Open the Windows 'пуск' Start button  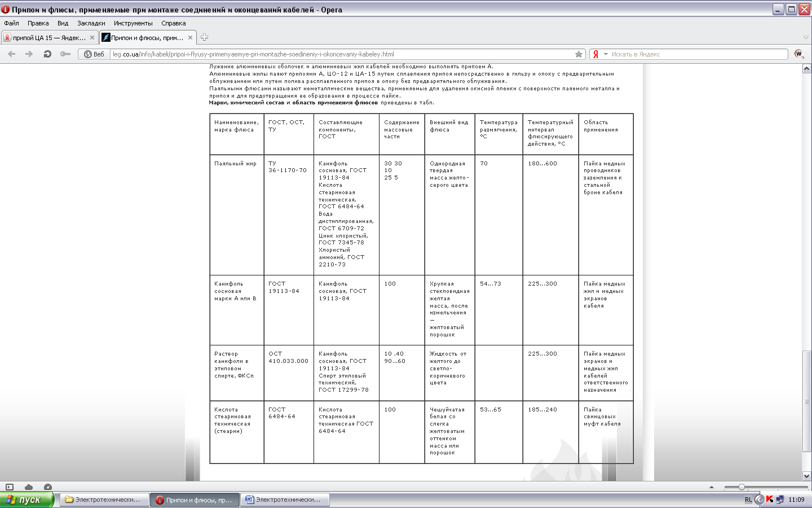[x=27, y=500]
